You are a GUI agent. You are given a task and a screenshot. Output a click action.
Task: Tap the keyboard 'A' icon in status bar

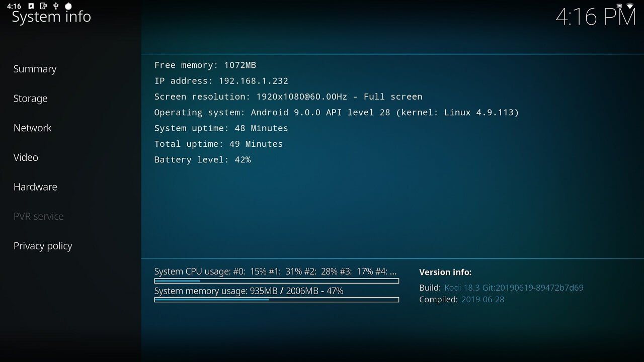31,6
